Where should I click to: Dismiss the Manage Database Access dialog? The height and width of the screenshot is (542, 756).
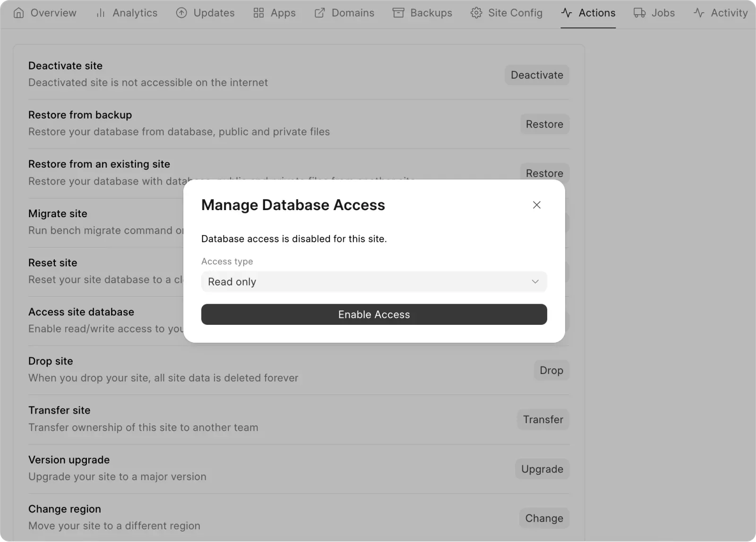(x=536, y=205)
